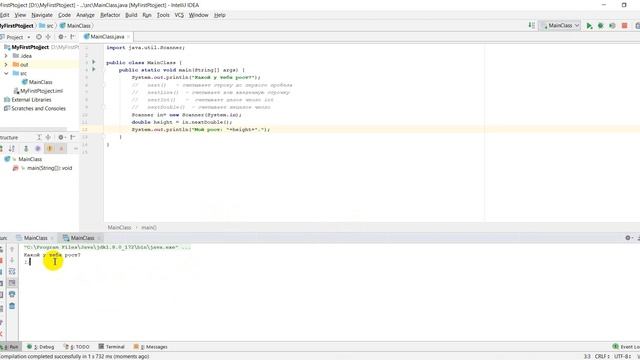Click the up arrow in console toolbar
640x360 pixels.
click(12, 249)
